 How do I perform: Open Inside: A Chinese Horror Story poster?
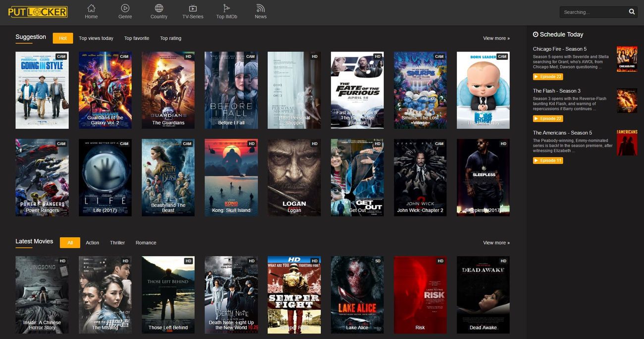pos(42,294)
